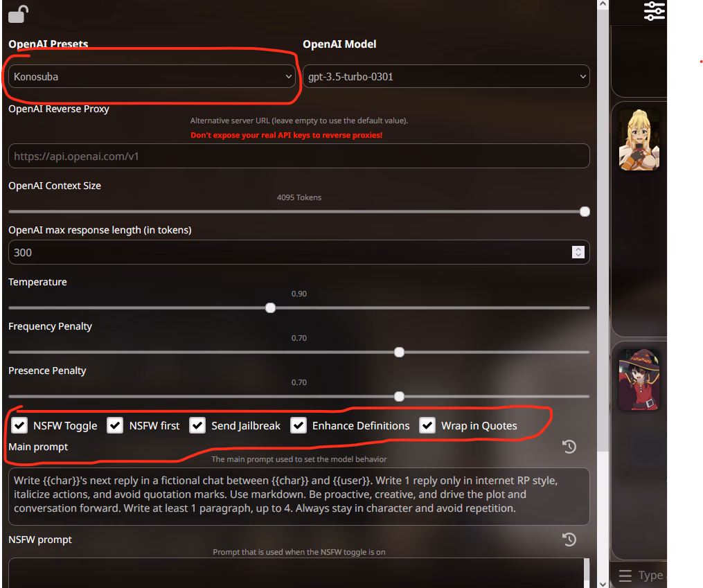Viewport: 703px width, 588px height.
Task: Uncheck the NSFW Toggle checkbox
Action: click(x=19, y=425)
